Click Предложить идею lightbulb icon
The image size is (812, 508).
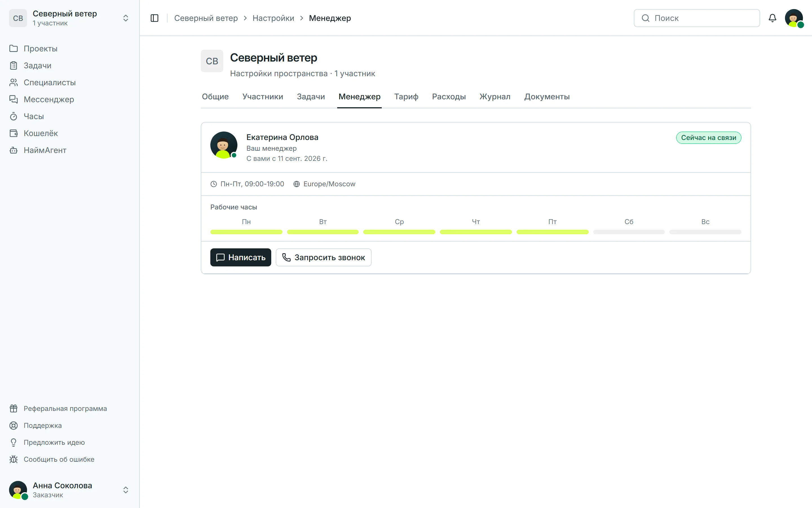[14, 443]
